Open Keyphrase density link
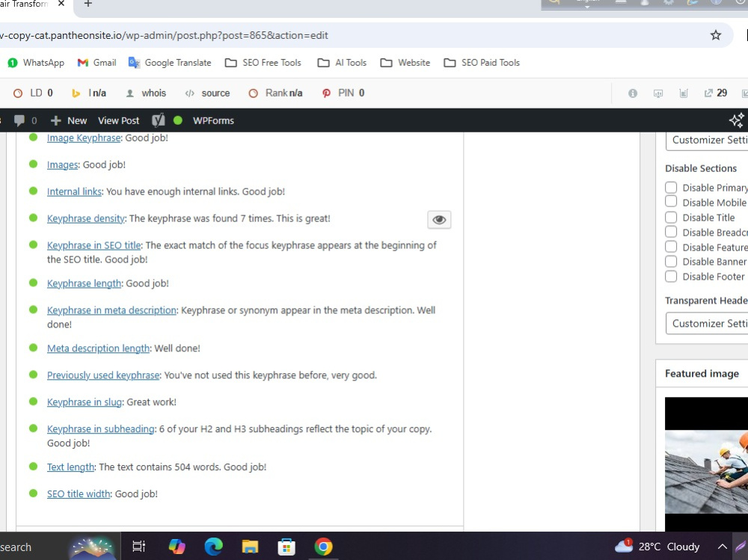 click(x=86, y=218)
